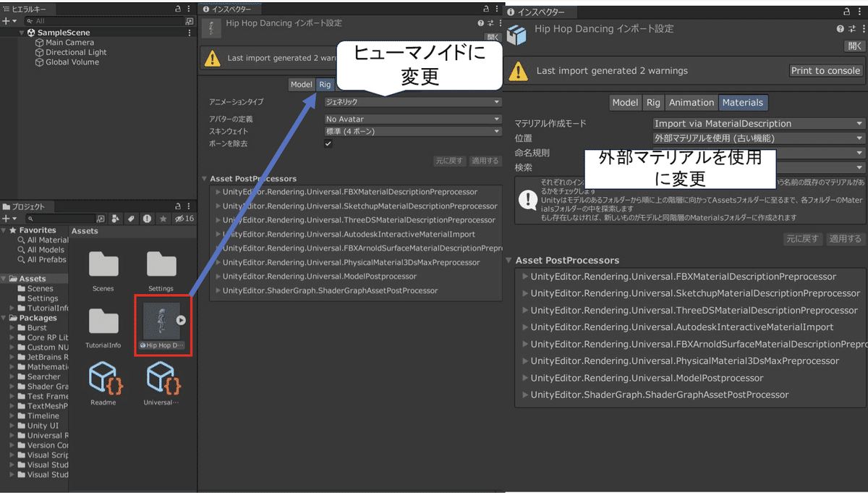Click the star Save Search icon in Project toolbar
868x493 pixels.
coord(163,218)
